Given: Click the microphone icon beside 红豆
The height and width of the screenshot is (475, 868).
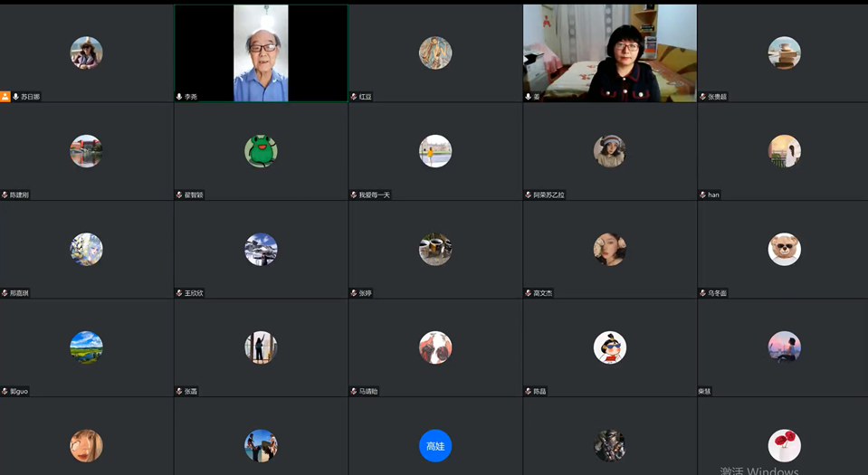Looking at the screenshot, I should pyautogui.click(x=354, y=97).
